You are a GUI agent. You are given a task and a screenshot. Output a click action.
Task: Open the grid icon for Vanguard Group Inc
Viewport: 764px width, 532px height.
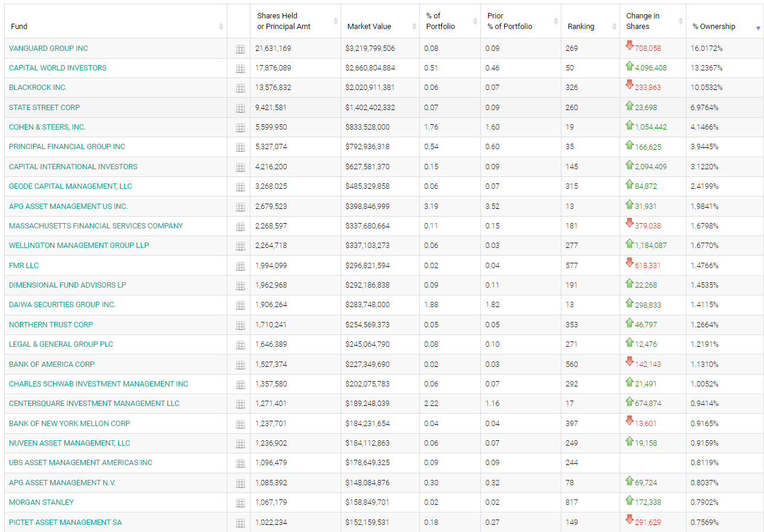point(240,49)
